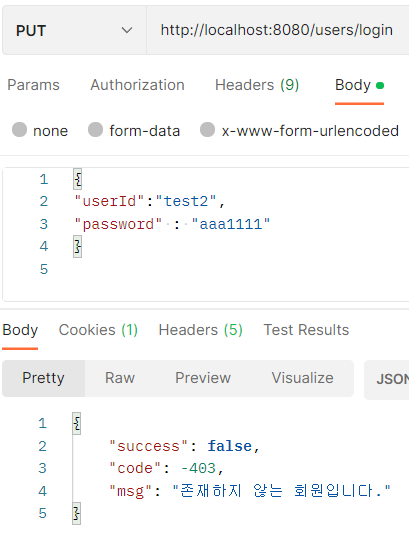Switch to Test Results tab

point(306,330)
